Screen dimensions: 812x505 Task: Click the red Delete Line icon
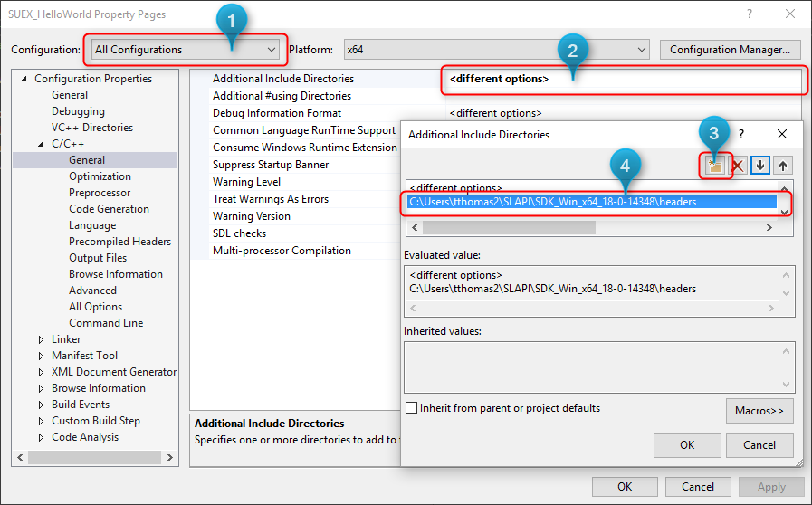click(x=738, y=166)
